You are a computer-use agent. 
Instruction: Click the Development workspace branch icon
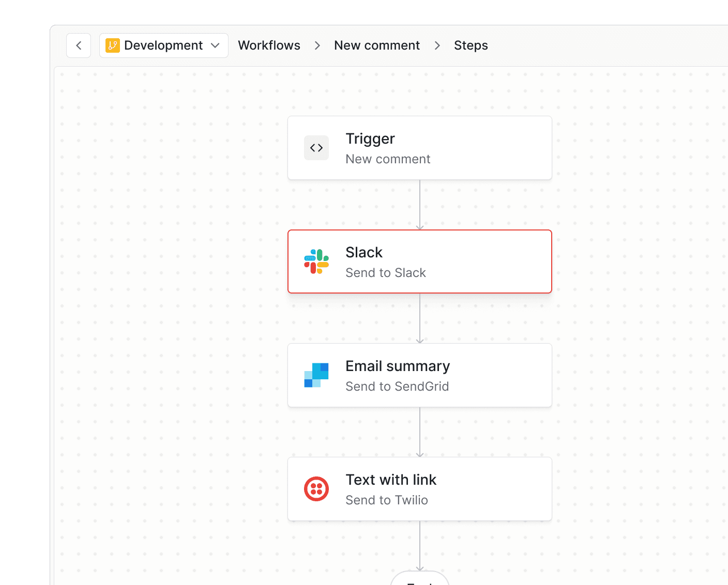click(x=113, y=45)
